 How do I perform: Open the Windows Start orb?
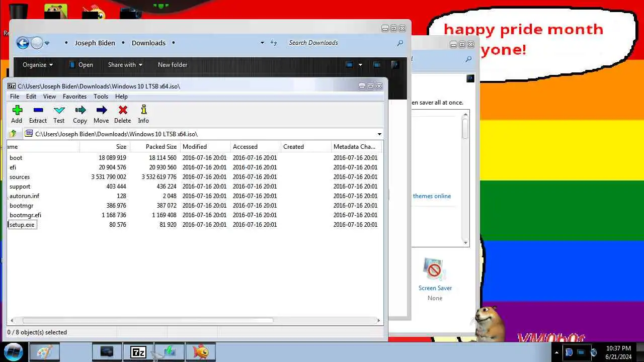pyautogui.click(x=14, y=351)
